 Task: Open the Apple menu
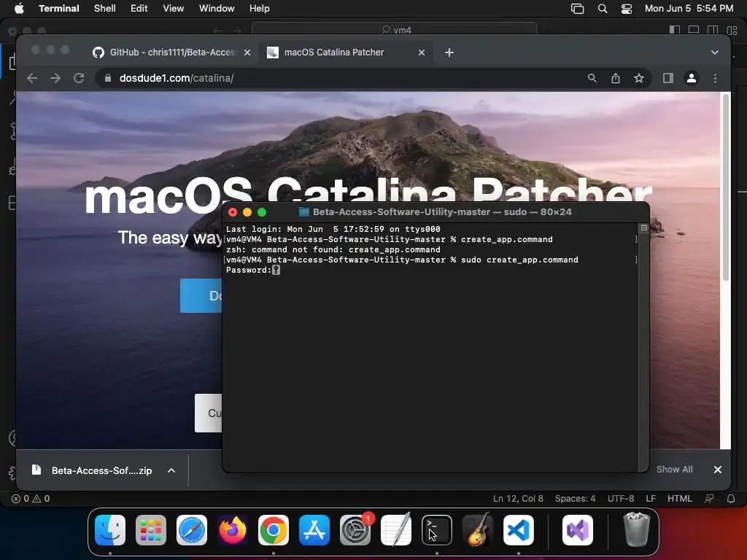(x=19, y=9)
